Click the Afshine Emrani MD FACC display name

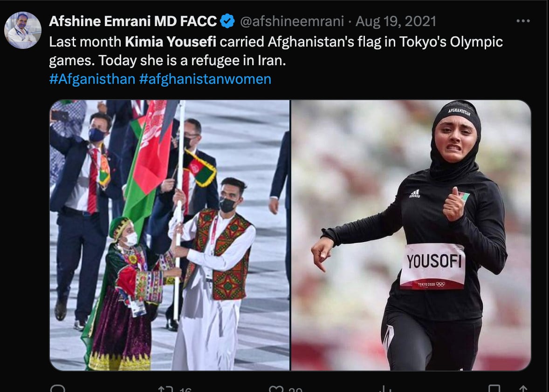133,21
